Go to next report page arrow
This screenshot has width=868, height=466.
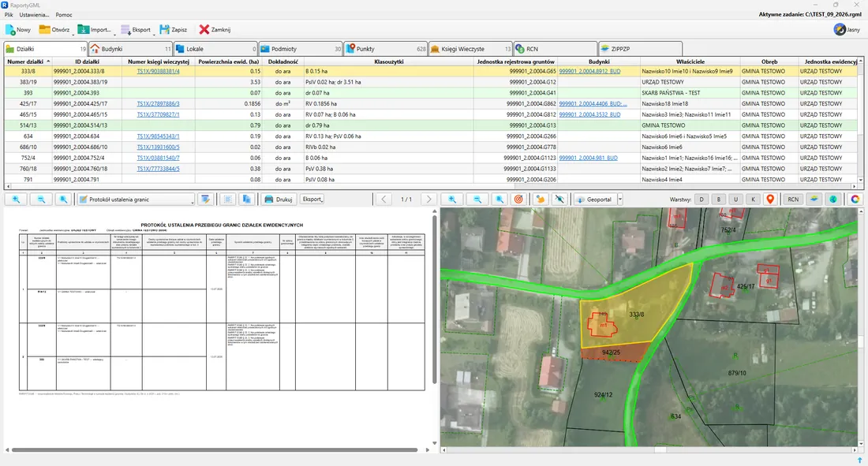pyautogui.click(x=428, y=199)
